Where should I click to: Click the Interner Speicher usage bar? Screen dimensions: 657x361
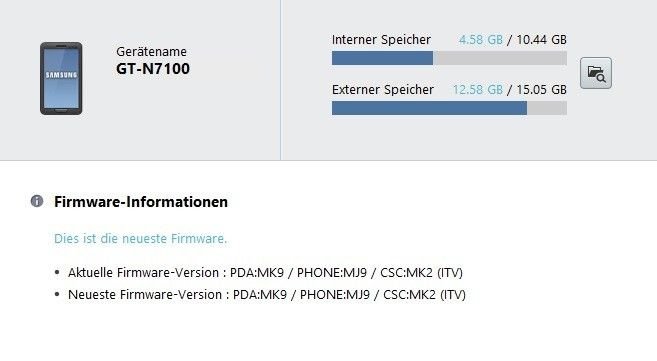click(x=449, y=58)
